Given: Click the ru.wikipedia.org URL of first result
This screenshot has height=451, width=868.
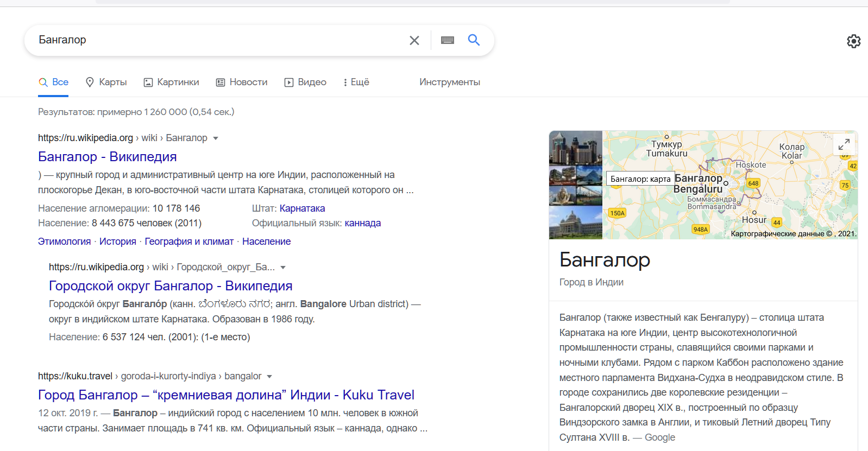Looking at the screenshot, I should (85, 138).
